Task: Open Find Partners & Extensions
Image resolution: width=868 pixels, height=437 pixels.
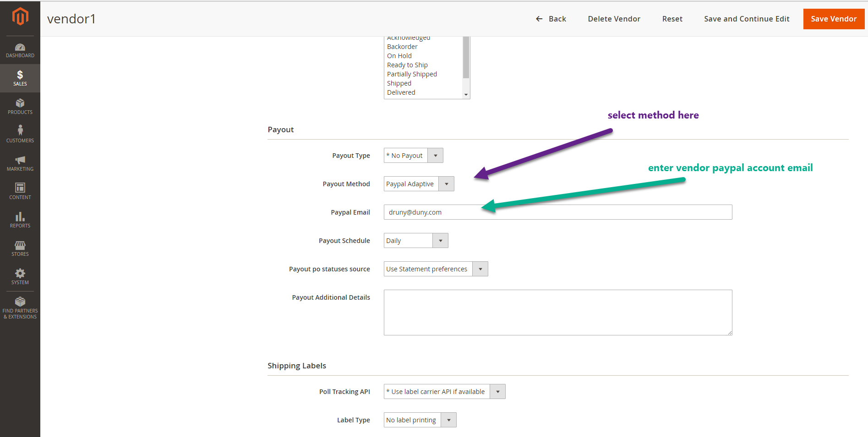Action: click(x=20, y=308)
